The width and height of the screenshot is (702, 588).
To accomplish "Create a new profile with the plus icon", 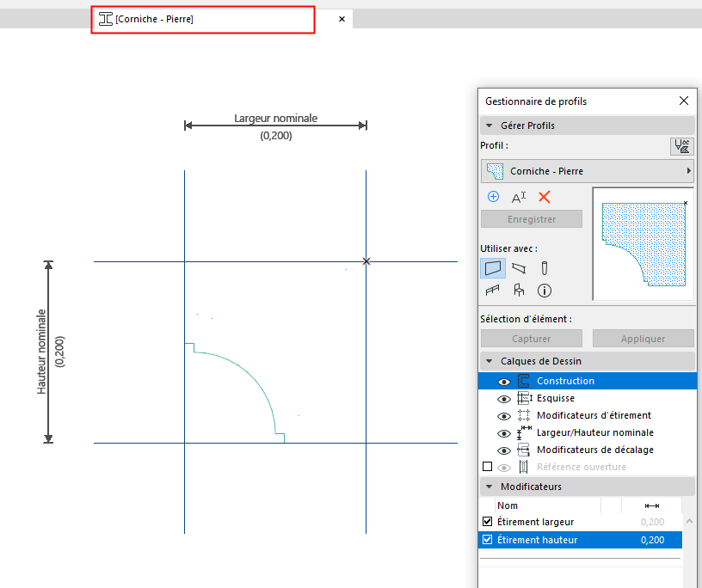I will pyautogui.click(x=493, y=197).
